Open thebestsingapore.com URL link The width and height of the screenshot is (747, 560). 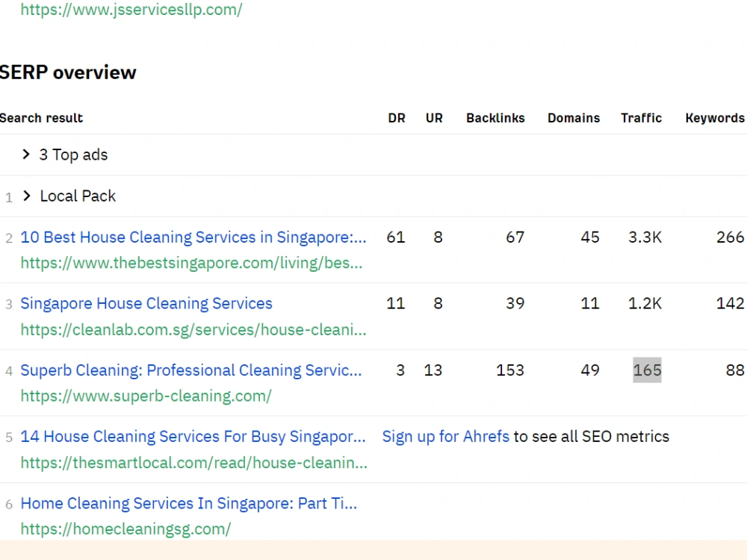191,263
